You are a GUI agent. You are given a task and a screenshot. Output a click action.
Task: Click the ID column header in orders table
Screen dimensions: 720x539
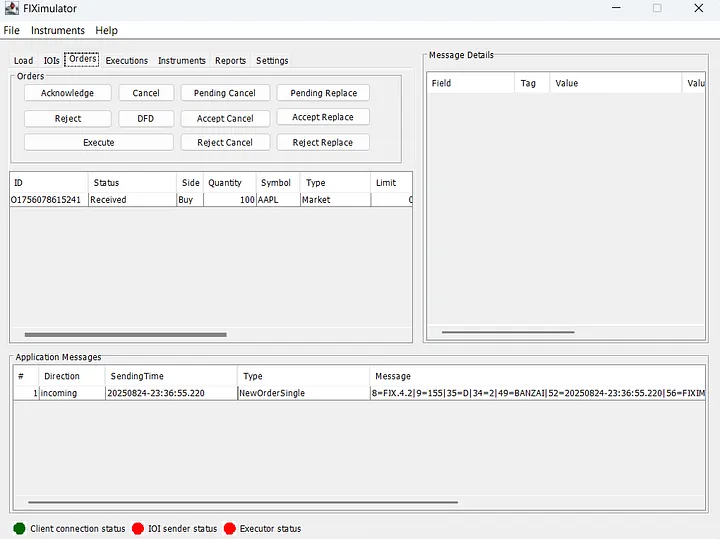pyautogui.click(x=49, y=183)
